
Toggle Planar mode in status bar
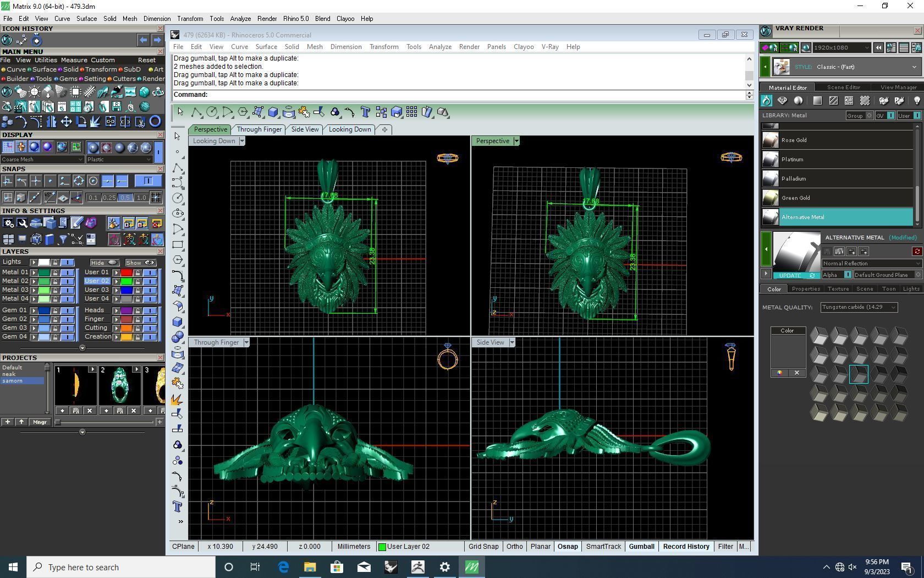point(540,547)
